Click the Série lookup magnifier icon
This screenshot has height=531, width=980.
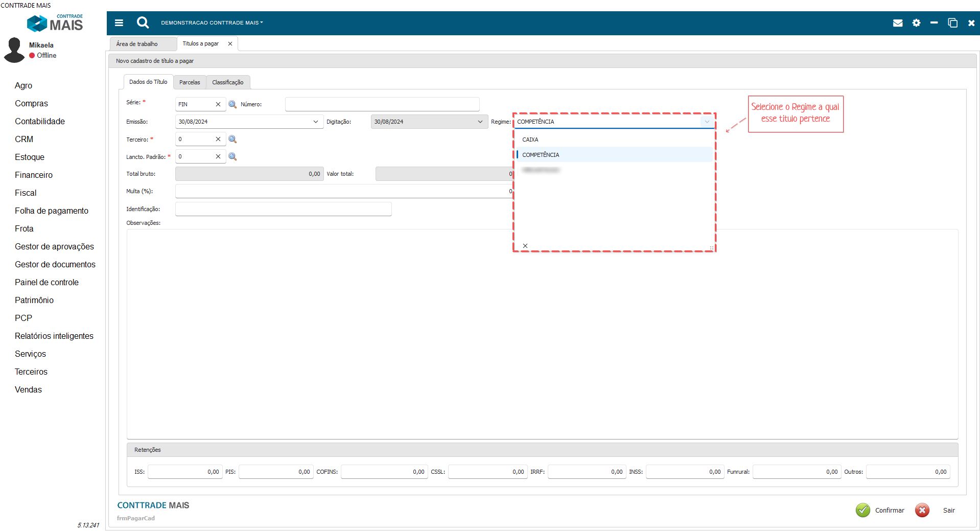click(x=232, y=104)
